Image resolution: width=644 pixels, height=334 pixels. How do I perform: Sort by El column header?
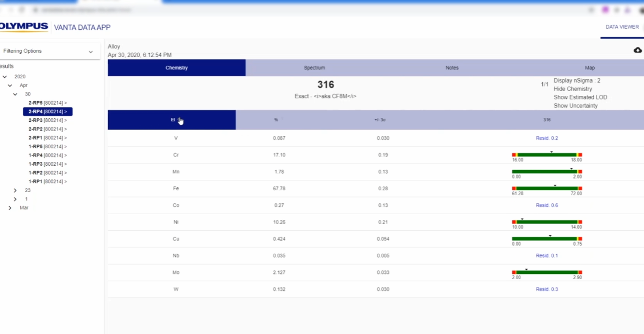pyautogui.click(x=172, y=120)
